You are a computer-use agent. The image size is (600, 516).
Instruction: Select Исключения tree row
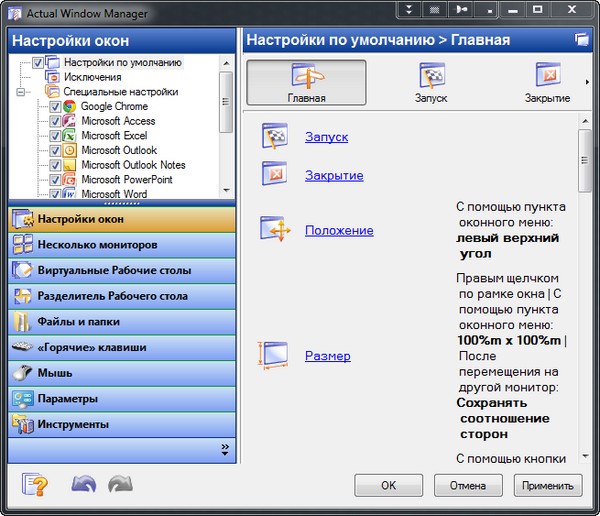point(93,77)
